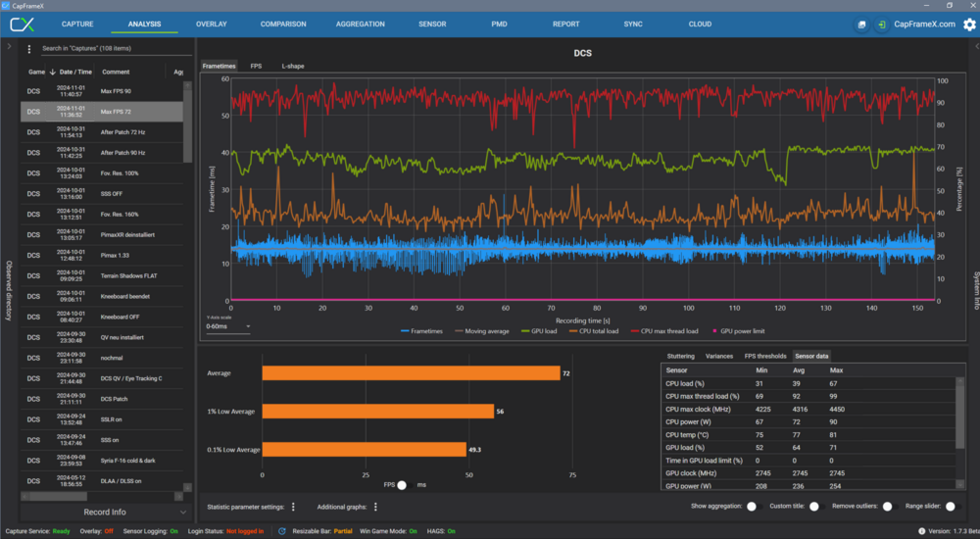Sort captures by Date / Time column
Screen dimensions: 980x539
pos(74,72)
